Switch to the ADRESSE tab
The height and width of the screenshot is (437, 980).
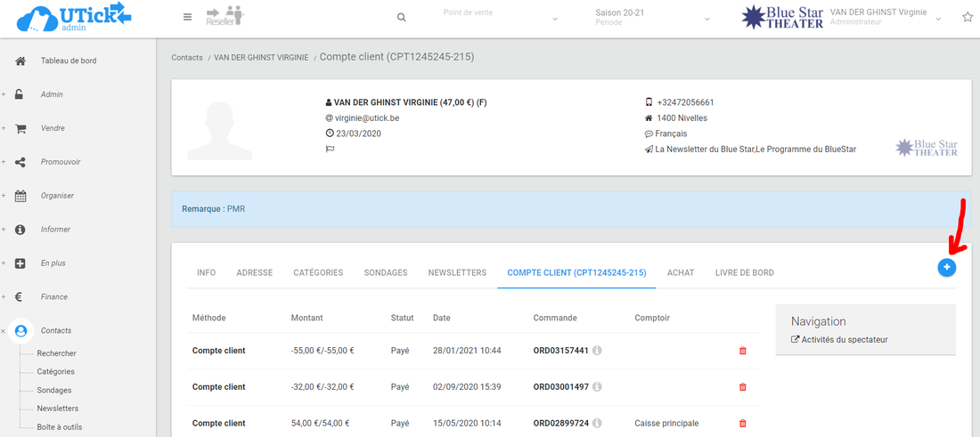255,272
